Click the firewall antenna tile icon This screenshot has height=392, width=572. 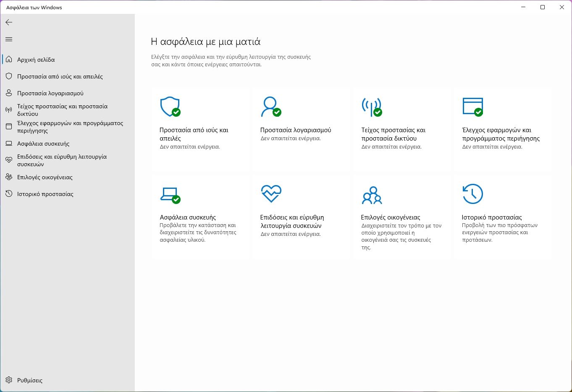[371, 107]
